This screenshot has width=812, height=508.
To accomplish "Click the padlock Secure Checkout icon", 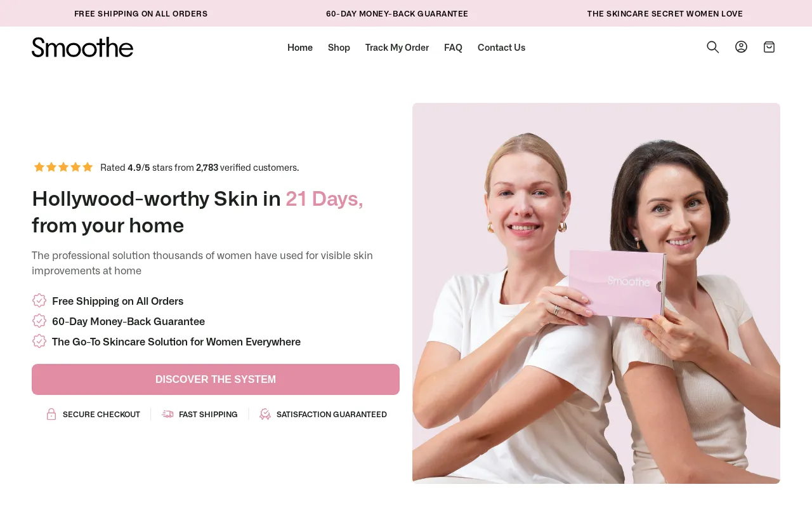I will 51,414.
